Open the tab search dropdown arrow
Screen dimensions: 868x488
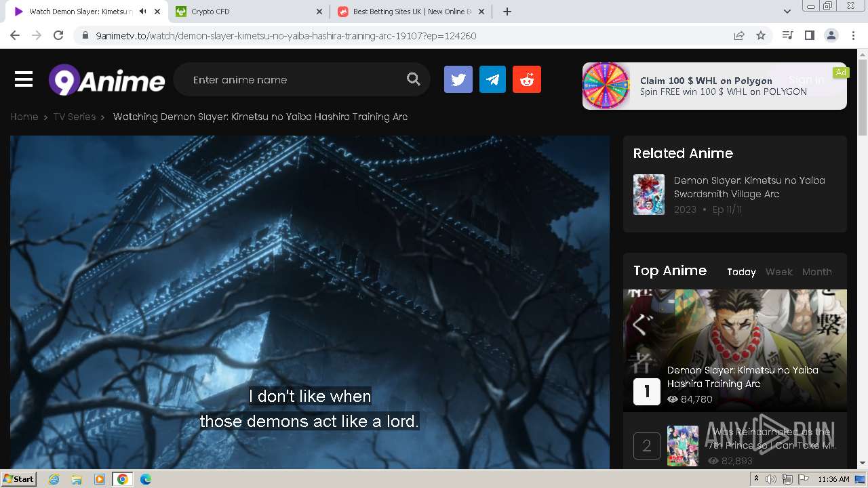coord(787,12)
